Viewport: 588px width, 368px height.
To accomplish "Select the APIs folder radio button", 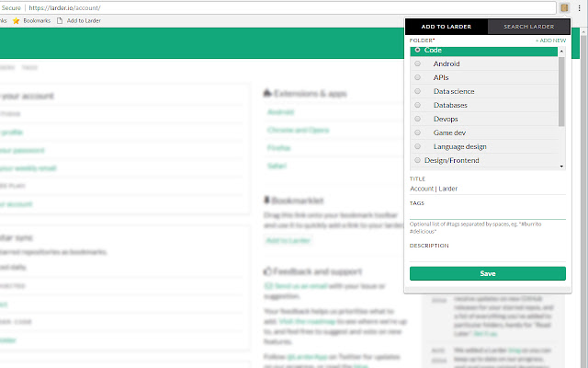I will [417, 77].
